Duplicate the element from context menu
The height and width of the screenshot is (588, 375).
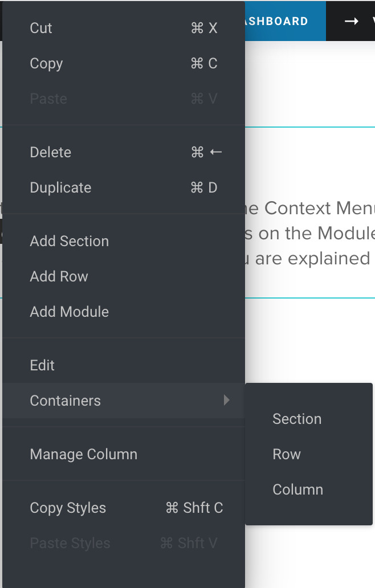click(60, 187)
